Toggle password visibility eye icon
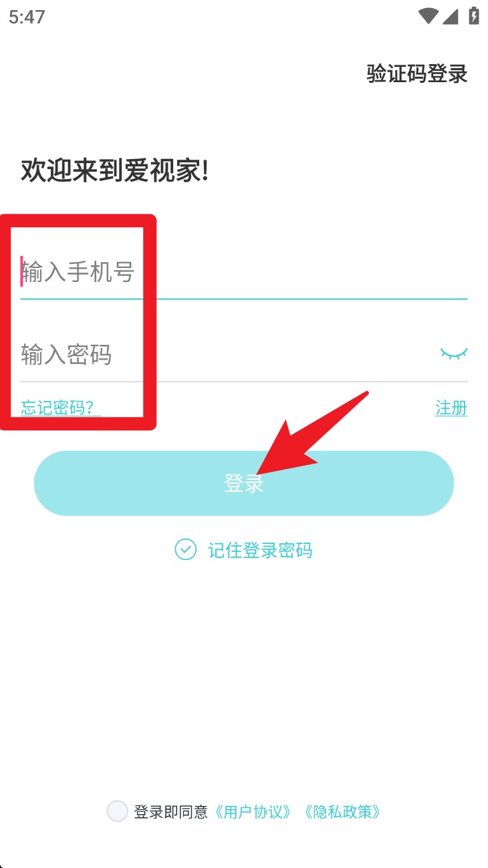This screenshot has width=488, height=868. pos(454,353)
